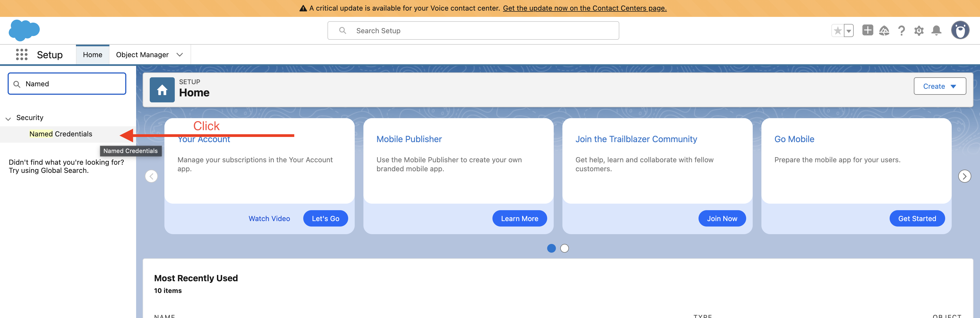This screenshot has height=318, width=980.
Task: Click the Salesforce cloud logo
Action: pos(24,30)
